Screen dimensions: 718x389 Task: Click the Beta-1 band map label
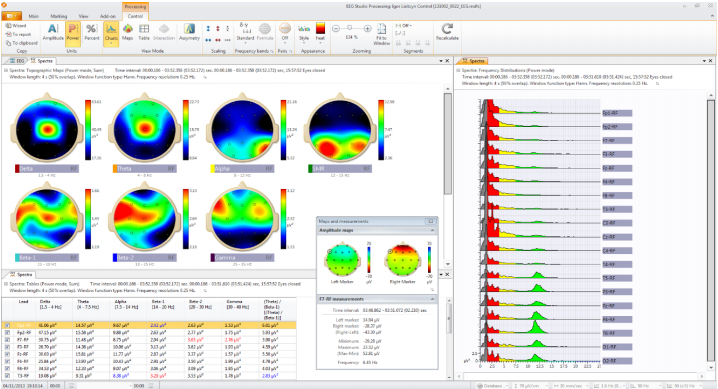tap(47, 258)
